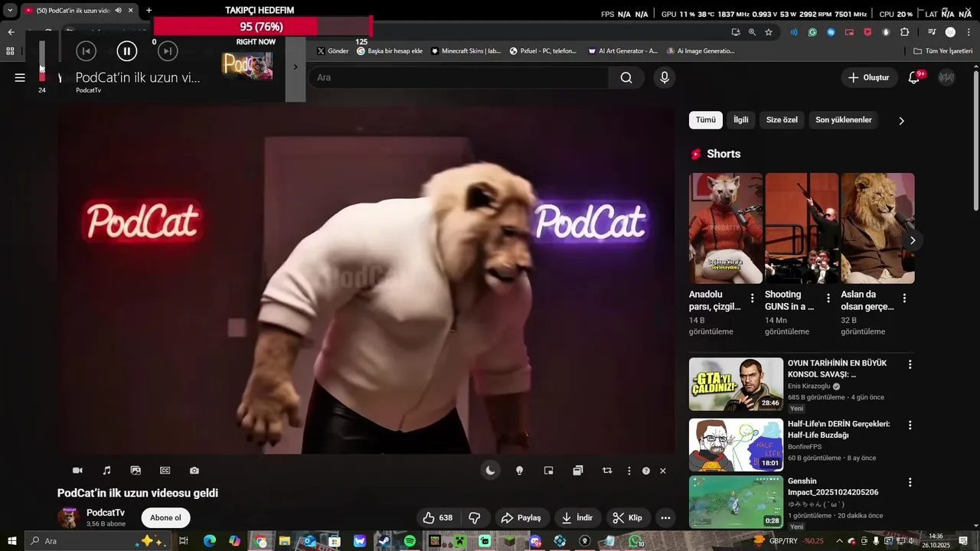Open the browser apps grid icon on bookmarks bar
980x551 pixels.
coord(10,51)
